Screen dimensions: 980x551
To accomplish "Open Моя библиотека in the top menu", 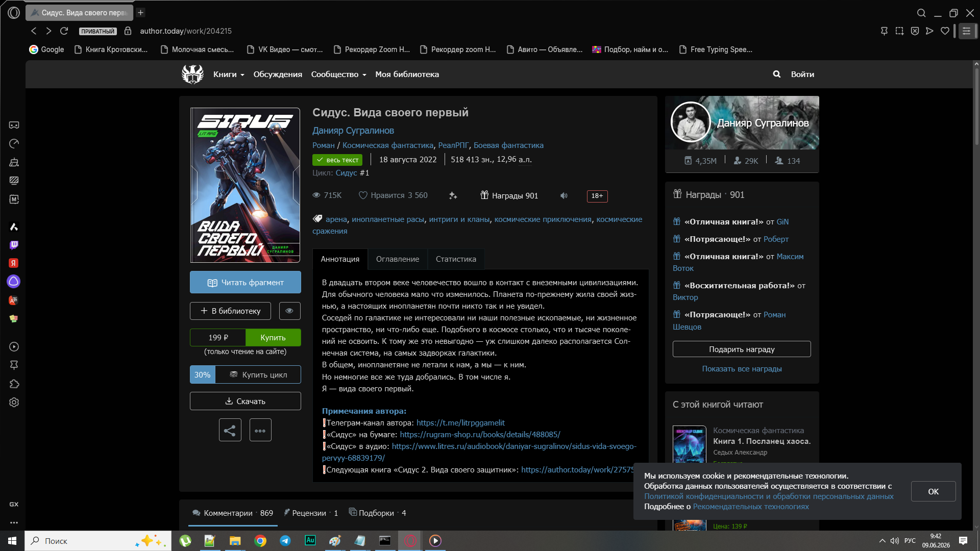I will click(407, 74).
